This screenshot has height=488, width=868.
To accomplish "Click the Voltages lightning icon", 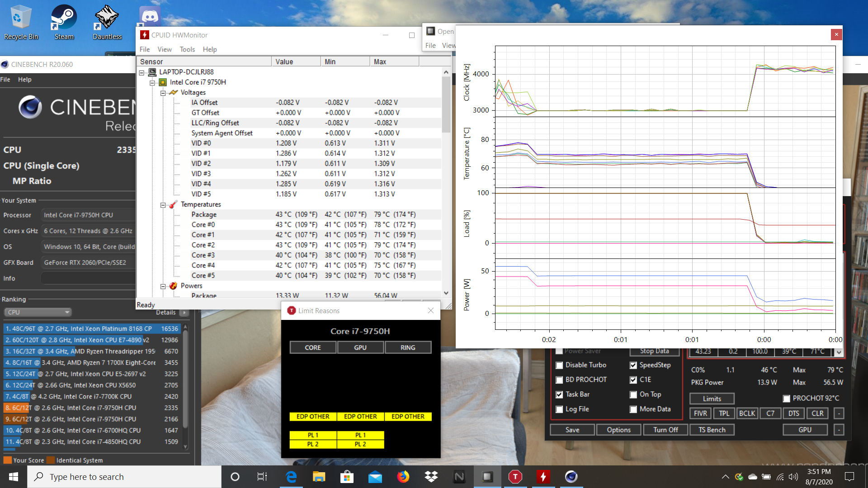I will [x=174, y=92].
